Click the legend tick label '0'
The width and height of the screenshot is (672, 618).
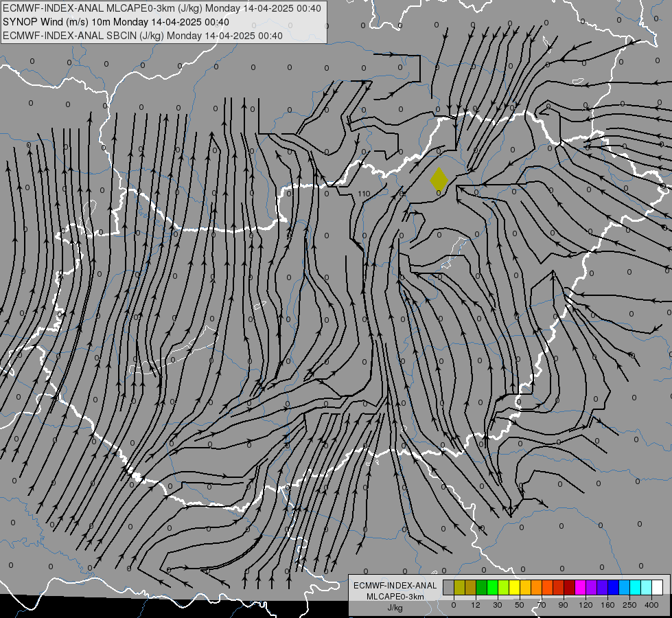click(x=454, y=605)
